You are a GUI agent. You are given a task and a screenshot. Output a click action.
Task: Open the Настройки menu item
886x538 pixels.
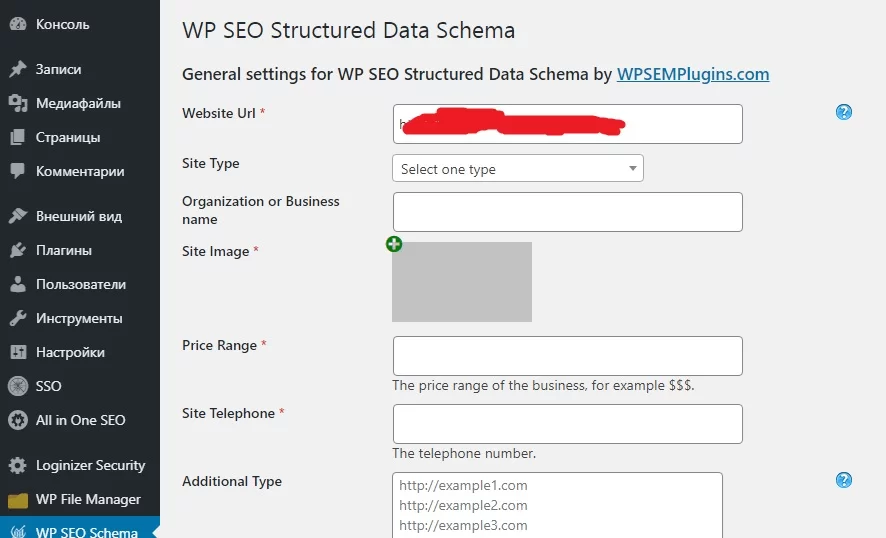click(70, 352)
